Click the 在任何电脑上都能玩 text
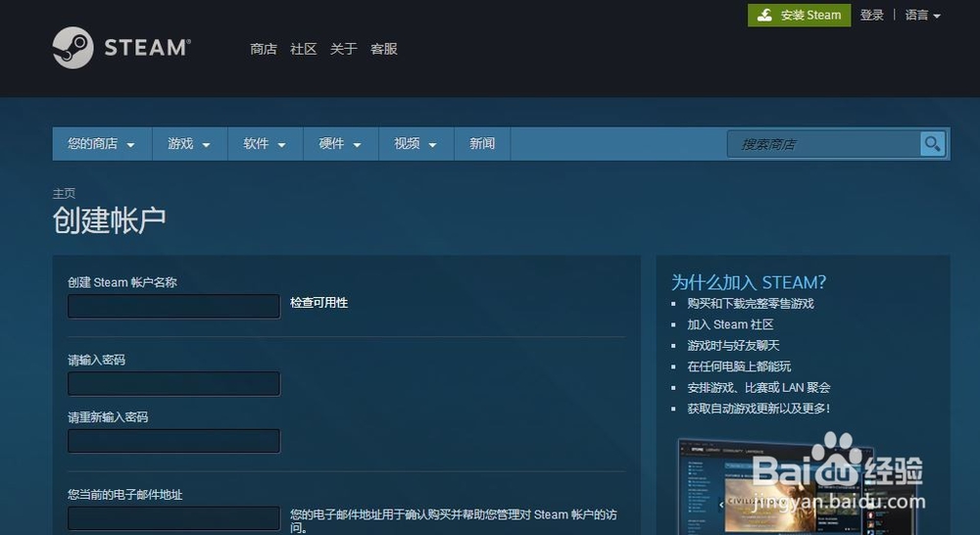980x535 pixels. [739, 366]
